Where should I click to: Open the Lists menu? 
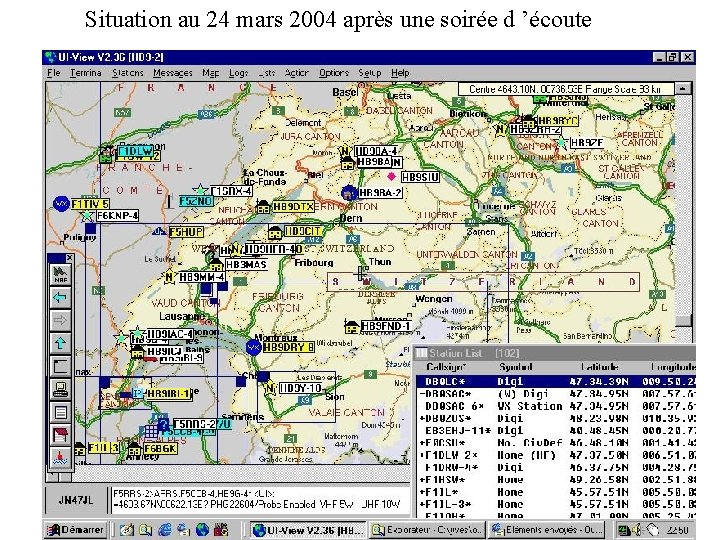click(266, 73)
